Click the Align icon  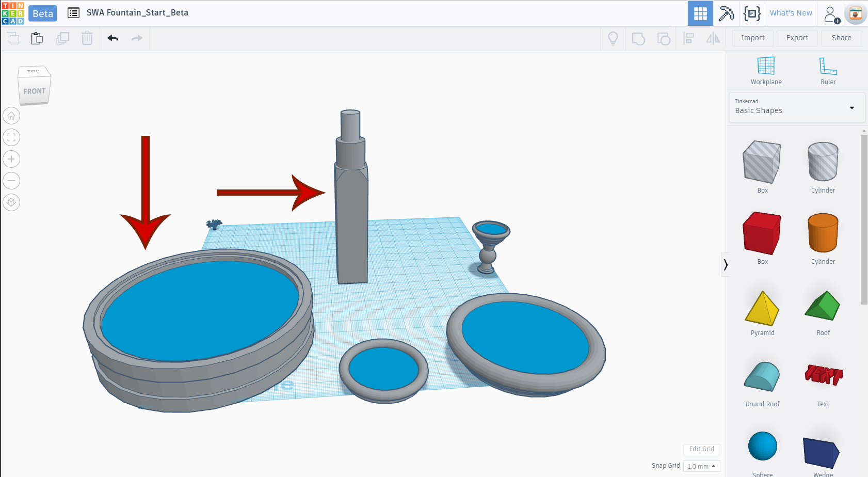pos(688,38)
